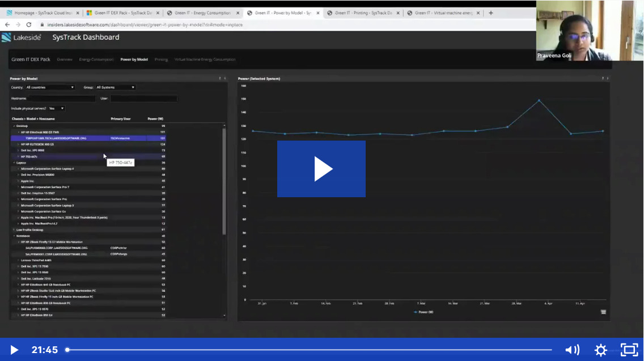Screen dimensions: 644x361
Task: Open the Printing dashboard page
Action: point(161,60)
